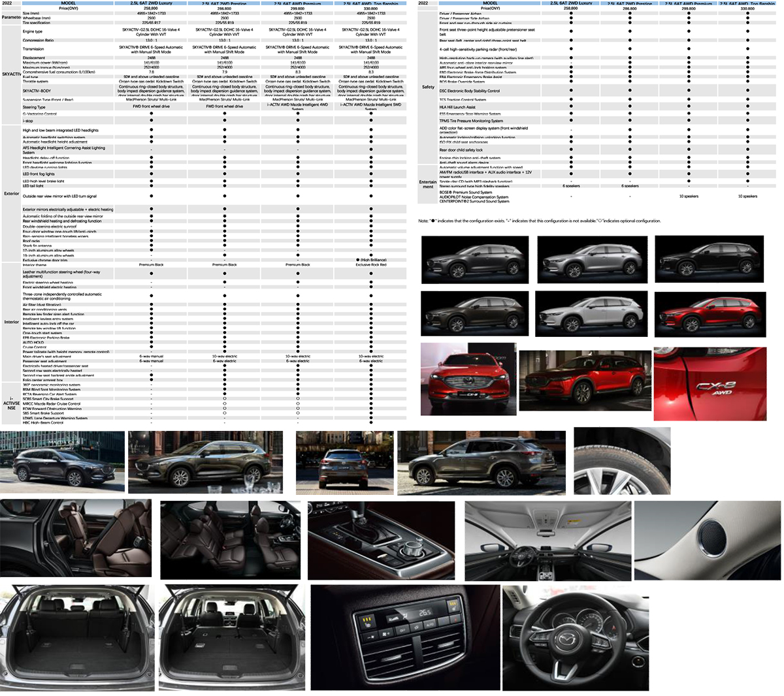Click the SKYACTIV section label

click(11, 74)
